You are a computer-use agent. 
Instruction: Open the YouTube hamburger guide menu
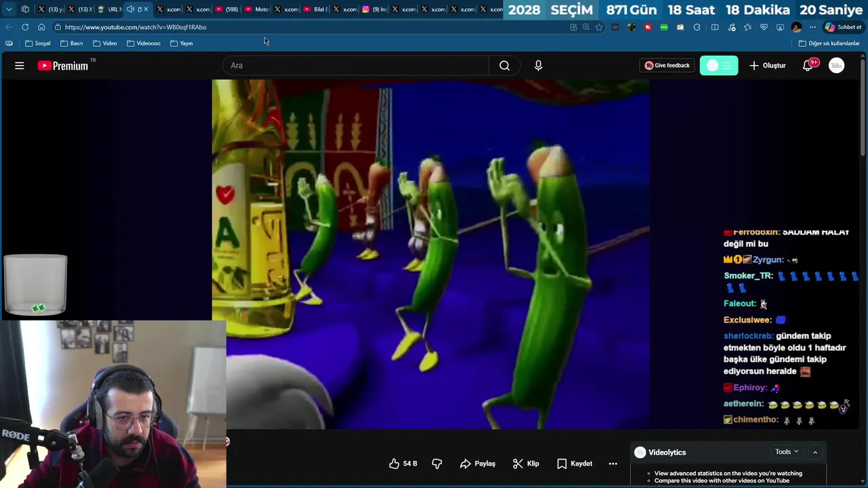click(19, 66)
